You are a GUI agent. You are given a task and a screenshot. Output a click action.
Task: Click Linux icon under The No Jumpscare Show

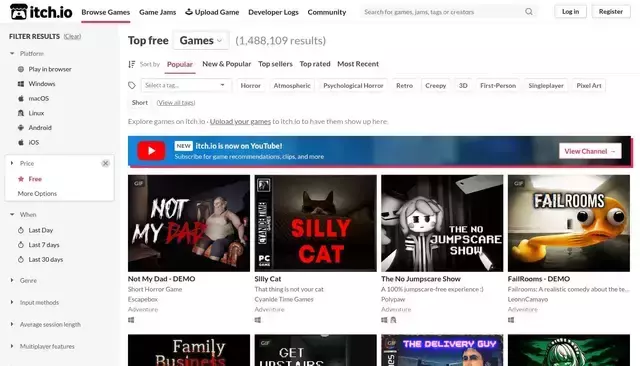tap(393, 320)
